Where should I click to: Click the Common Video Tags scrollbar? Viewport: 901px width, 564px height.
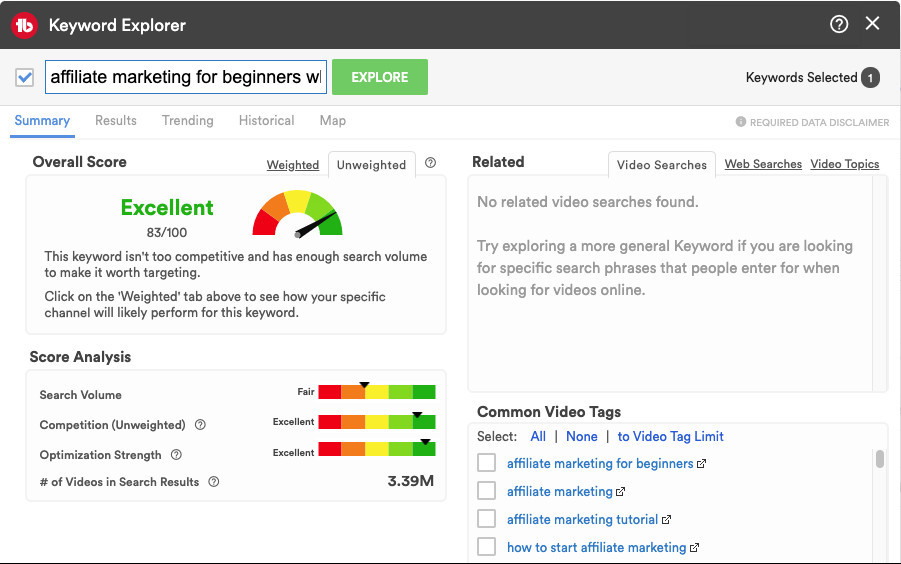pos(880,459)
